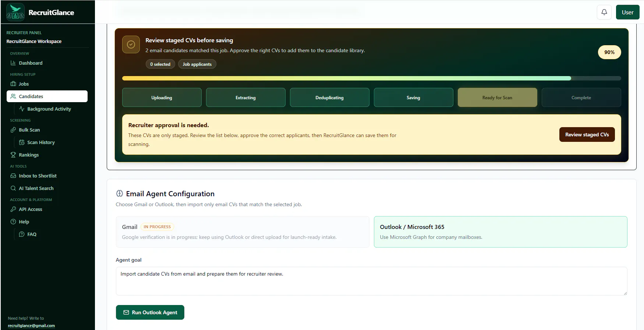Open AI Talent Search

coord(47,189)
